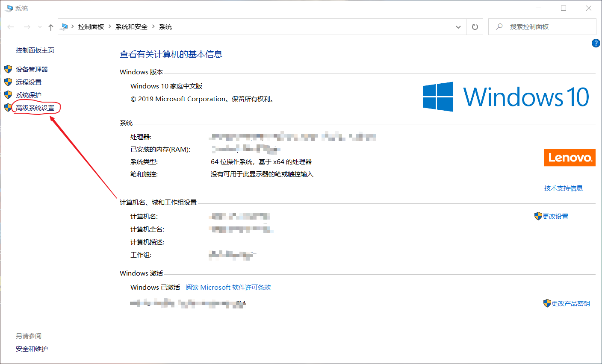The height and width of the screenshot is (364, 602).
Task: Click the © 2019 Microsoft Corporation copyright text
Action: (x=203, y=99)
